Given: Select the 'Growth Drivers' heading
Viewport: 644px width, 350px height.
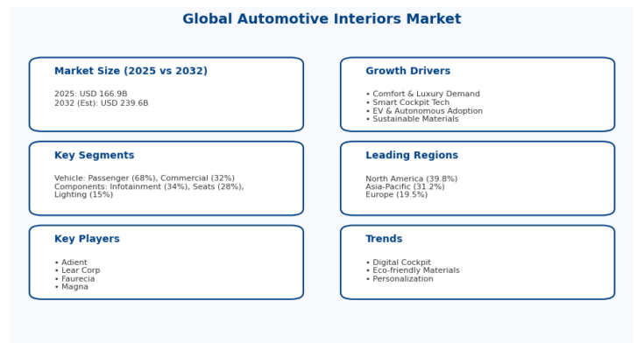Looking at the screenshot, I should (x=407, y=71).
